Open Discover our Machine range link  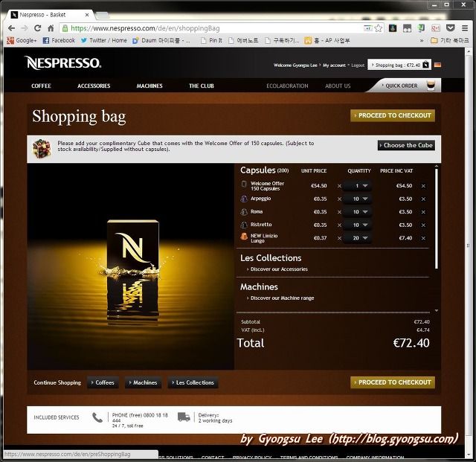283,298
